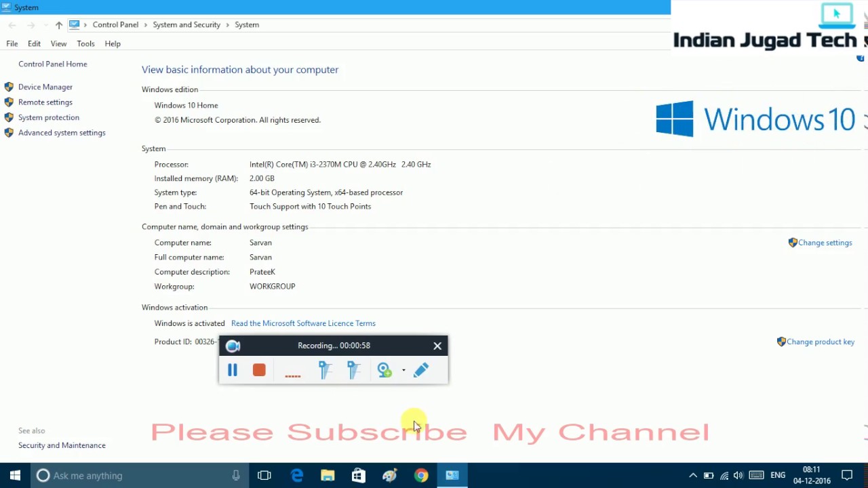Click '2.00 GB' installed memory value
Image resolution: width=868 pixels, height=488 pixels.
pyautogui.click(x=262, y=178)
